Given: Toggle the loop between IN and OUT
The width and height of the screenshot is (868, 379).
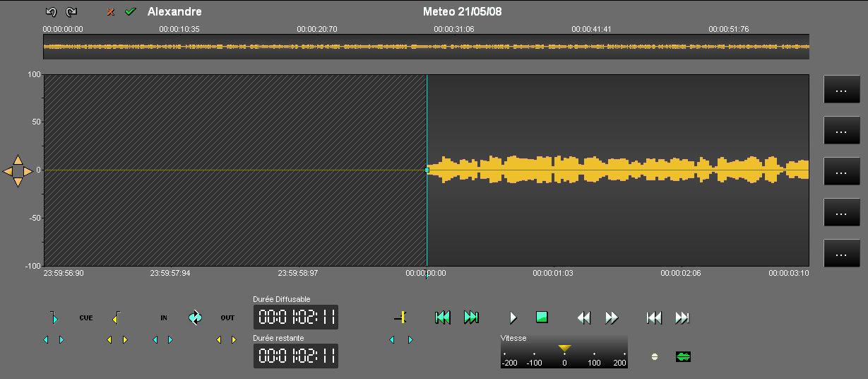Looking at the screenshot, I should coord(195,317).
